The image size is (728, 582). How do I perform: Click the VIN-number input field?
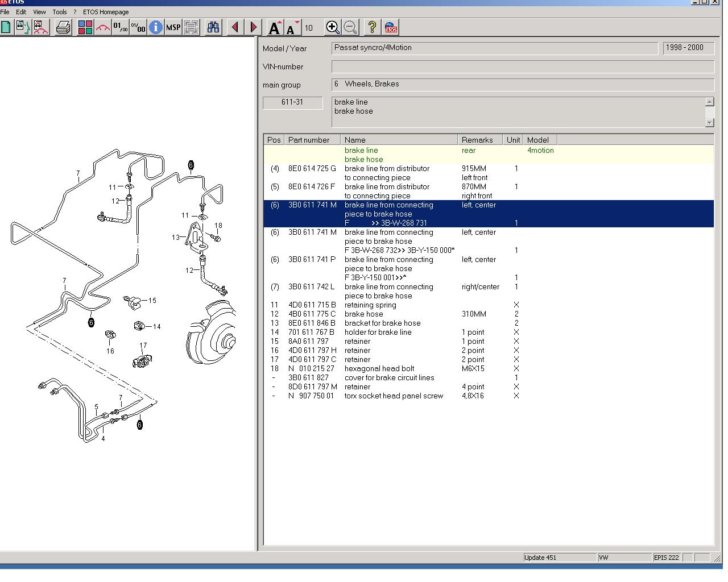click(522, 66)
